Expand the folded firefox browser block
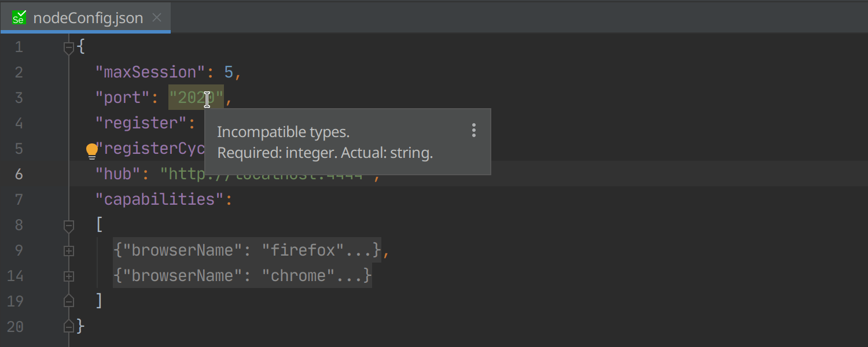The width and height of the screenshot is (868, 347). pyautogui.click(x=69, y=251)
